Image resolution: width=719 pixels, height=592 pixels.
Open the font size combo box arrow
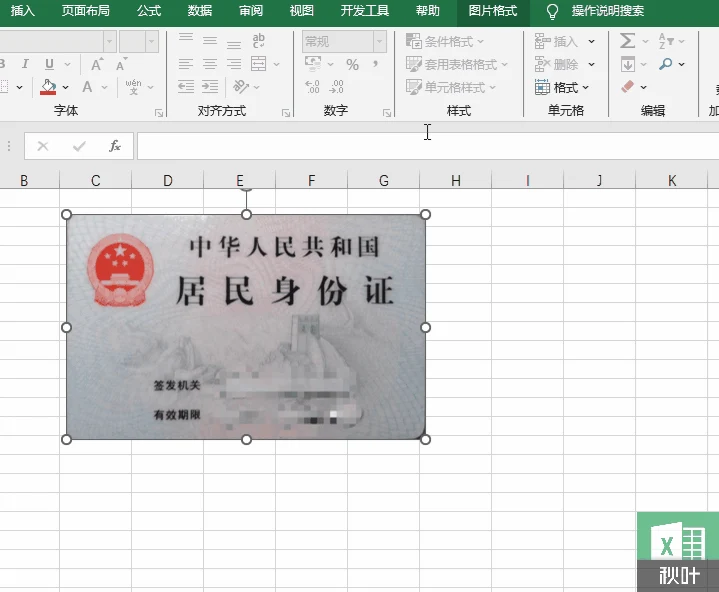tap(152, 42)
